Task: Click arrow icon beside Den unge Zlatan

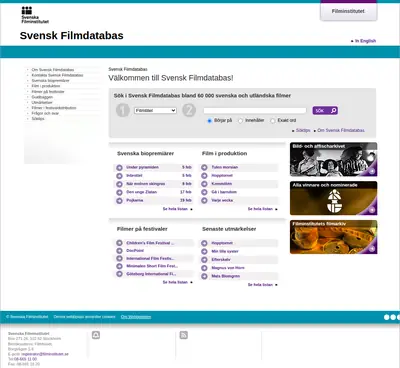Action: [119, 192]
